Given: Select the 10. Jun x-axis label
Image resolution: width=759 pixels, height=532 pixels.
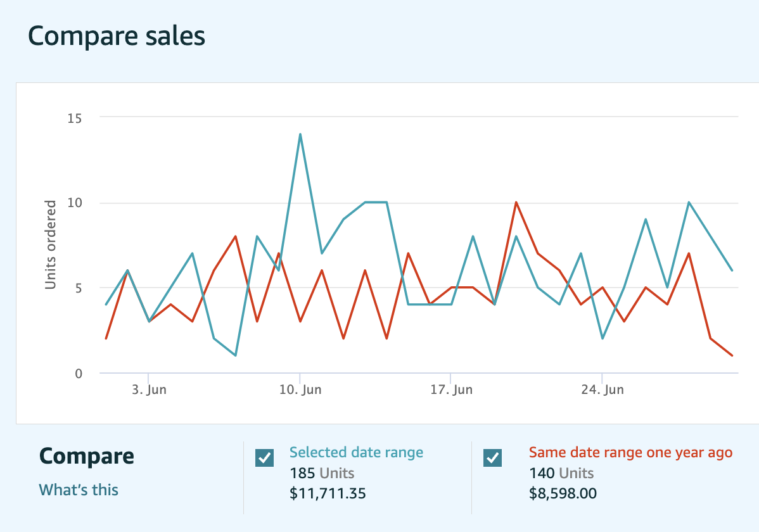Looking at the screenshot, I should tap(300, 389).
